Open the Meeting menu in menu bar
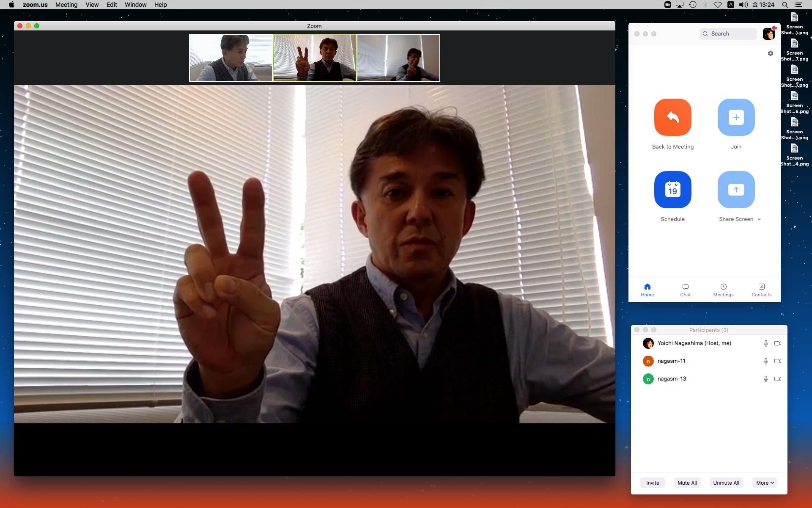Viewport: 812px width, 508px height. coord(66,5)
